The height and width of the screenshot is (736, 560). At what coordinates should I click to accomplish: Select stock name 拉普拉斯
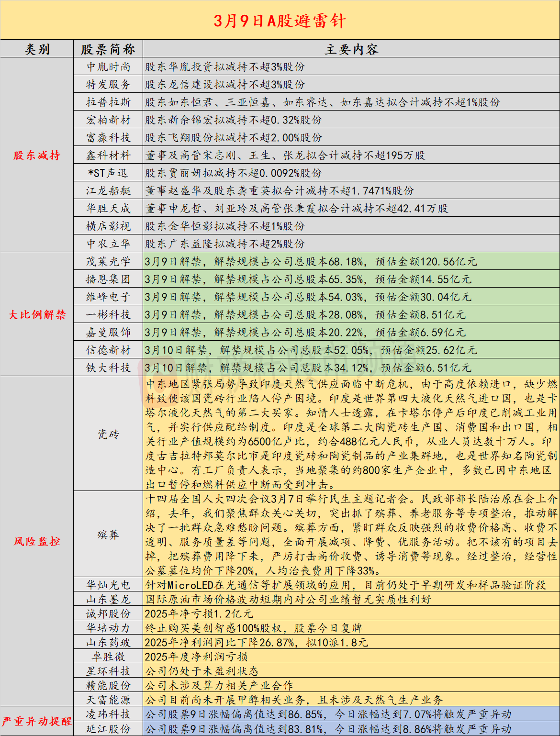(x=108, y=102)
